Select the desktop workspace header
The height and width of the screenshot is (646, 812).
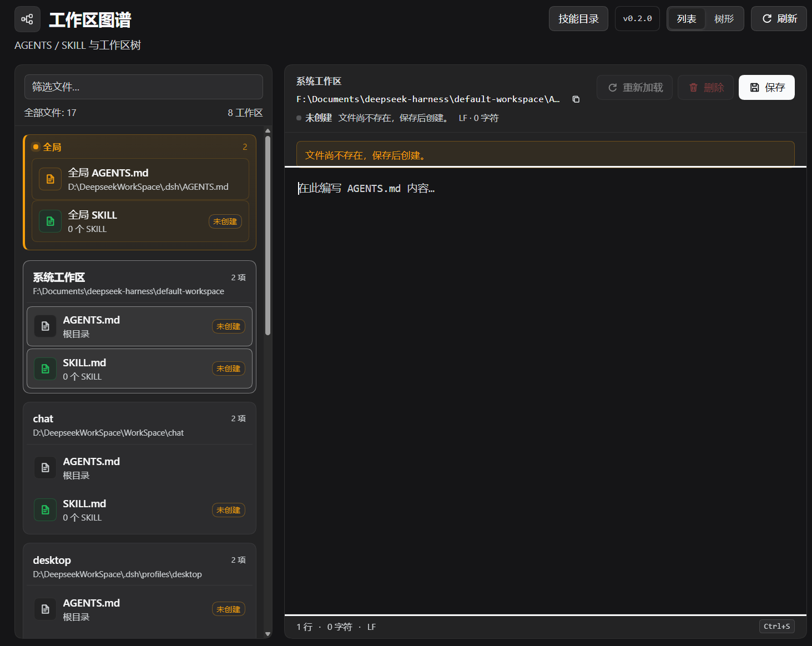139,566
